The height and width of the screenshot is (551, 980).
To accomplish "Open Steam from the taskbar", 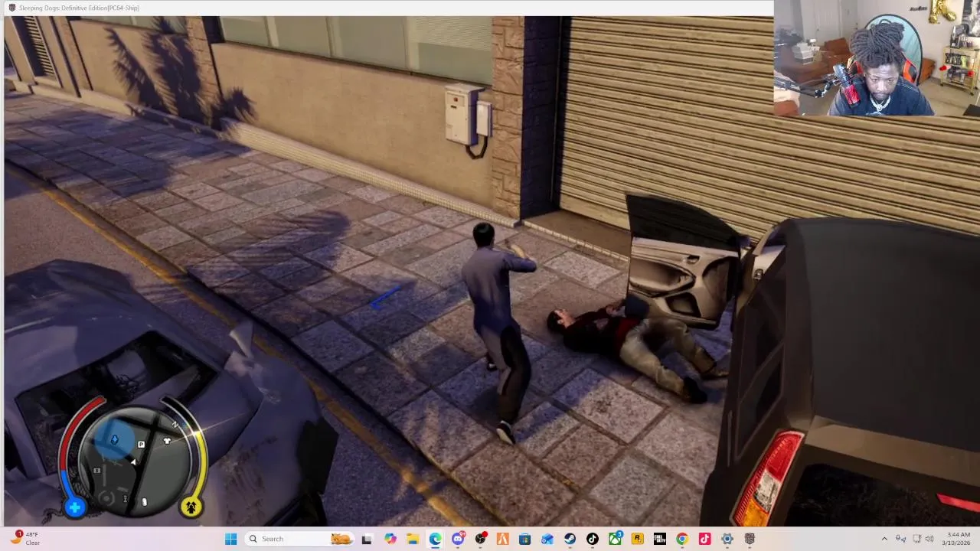I will coord(570,539).
